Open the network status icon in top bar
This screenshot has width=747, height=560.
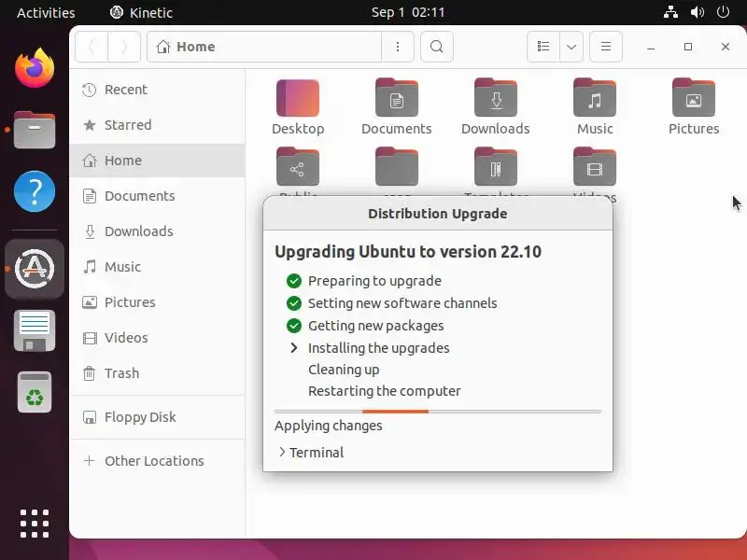pos(670,12)
